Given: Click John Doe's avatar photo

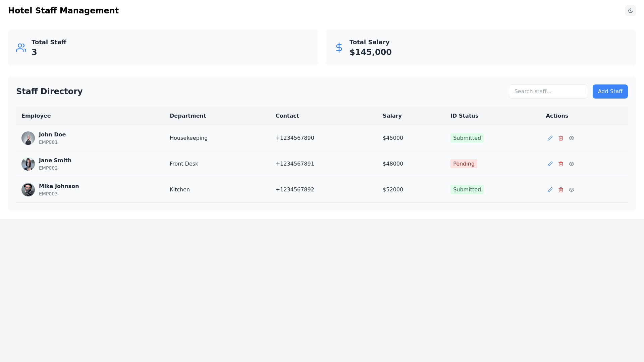Looking at the screenshot, I should pyautogui.click(x=28, y=138).
